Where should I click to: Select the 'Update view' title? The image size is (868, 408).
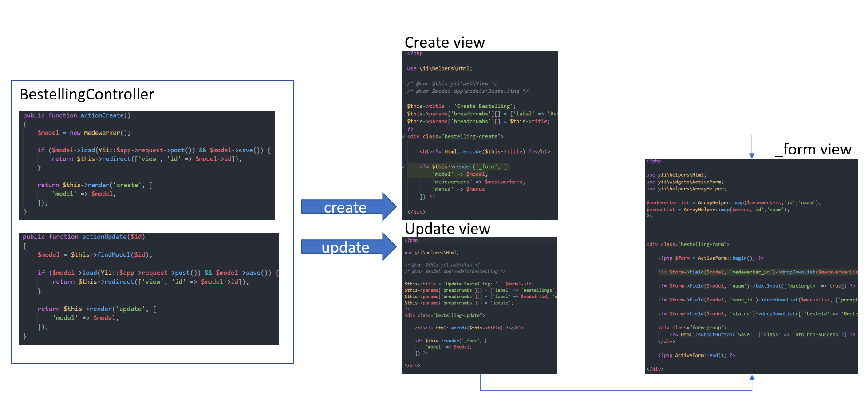tap(447, 229)
